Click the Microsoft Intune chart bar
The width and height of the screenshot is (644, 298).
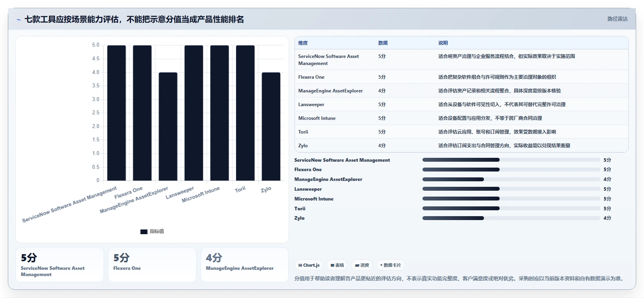pyautogui.click(x=220, y=113)
